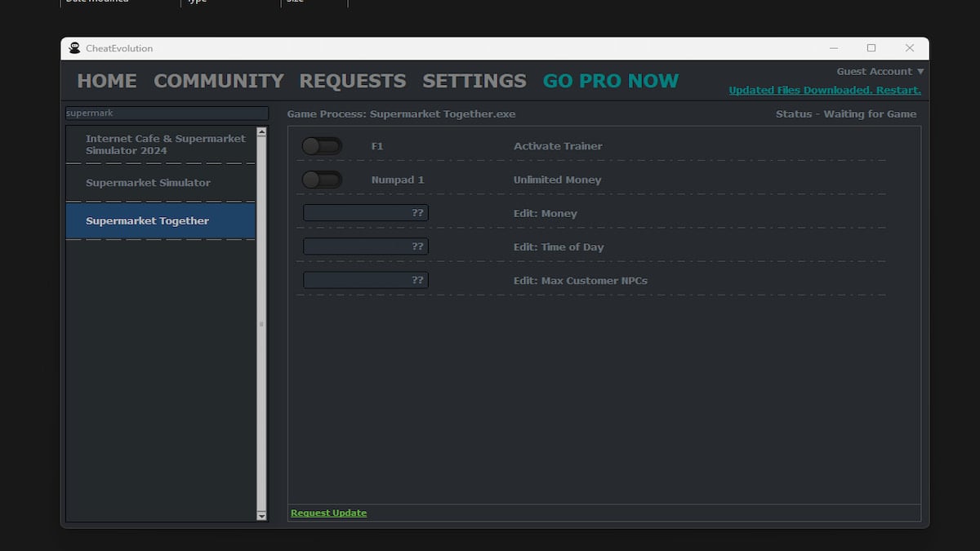Click the game list scroll up arrow

[x=261, y=131]
